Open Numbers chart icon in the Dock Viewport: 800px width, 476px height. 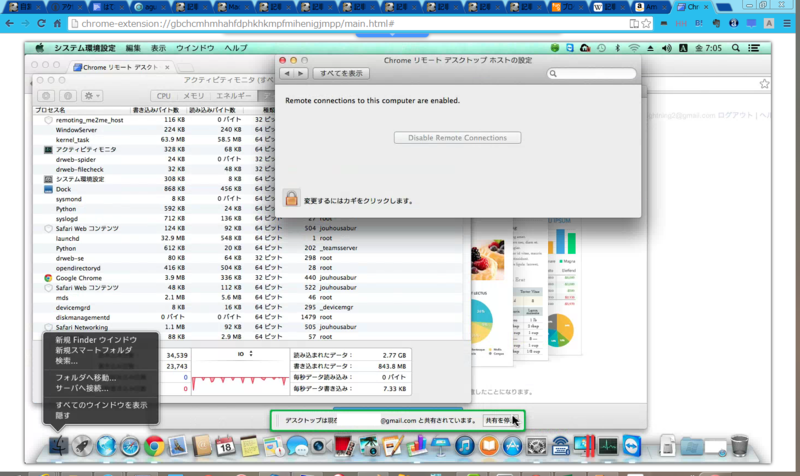[416, 446]
